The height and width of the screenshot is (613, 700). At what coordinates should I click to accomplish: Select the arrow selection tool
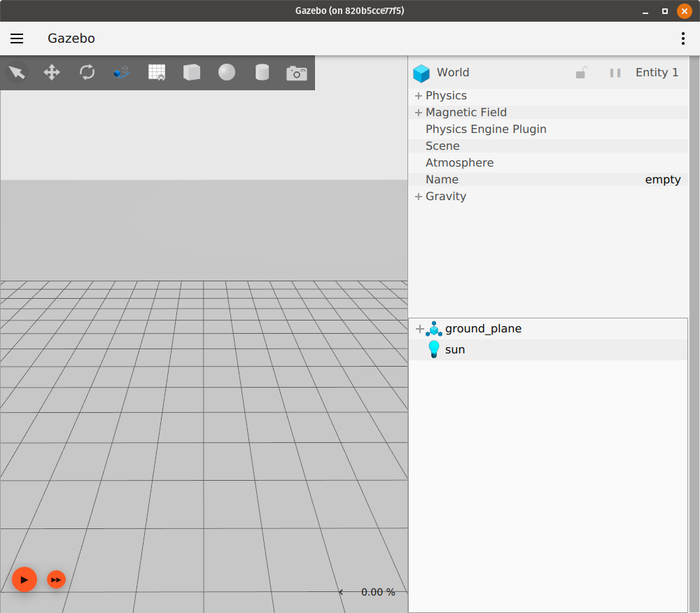[x=16, y=72]
